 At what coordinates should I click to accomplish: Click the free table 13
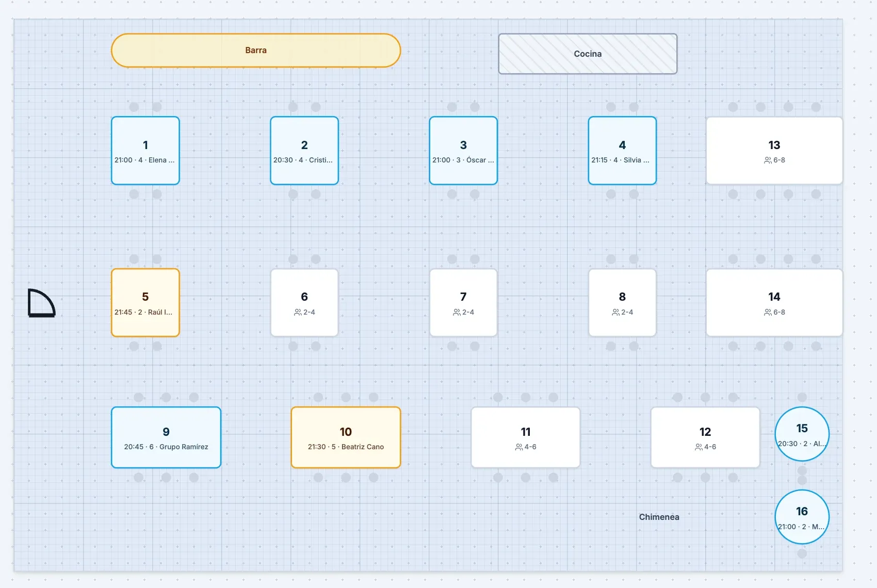tap(774, 151)
